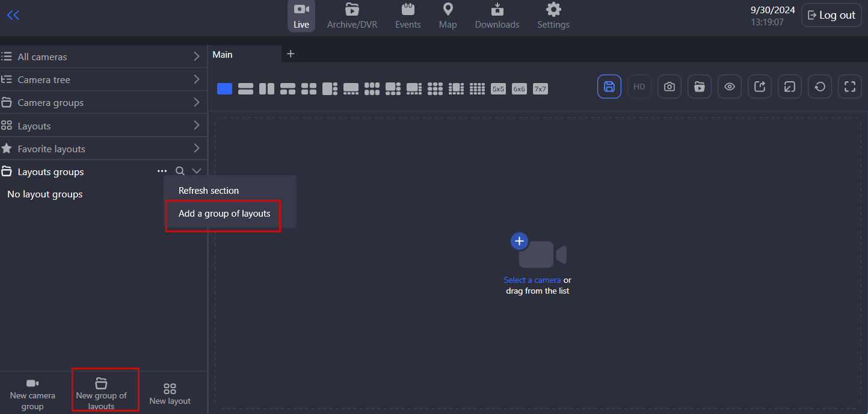Click the refresh/reload icon in toolbar
This screenshot has width=868, height=414.
tap(819, 87)
